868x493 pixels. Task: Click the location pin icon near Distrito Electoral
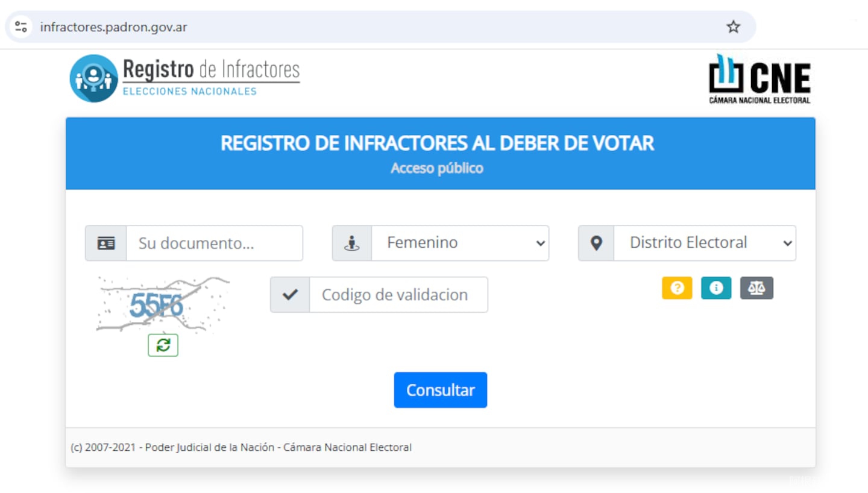tap(596, 243)
